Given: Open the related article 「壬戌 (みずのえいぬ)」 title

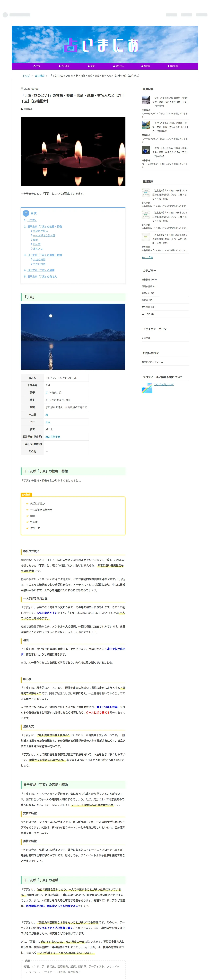Looking at the screenshot, I should pos(170,127).
